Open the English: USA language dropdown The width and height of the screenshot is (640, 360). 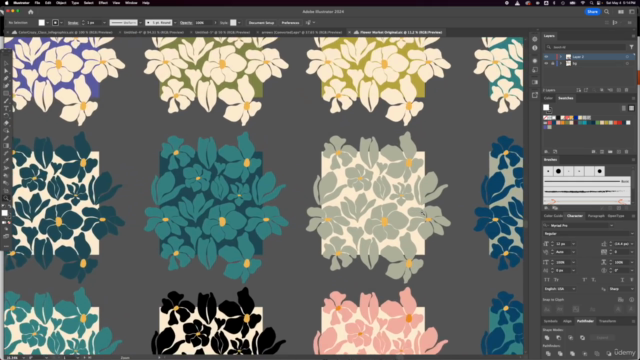[573, 289]
